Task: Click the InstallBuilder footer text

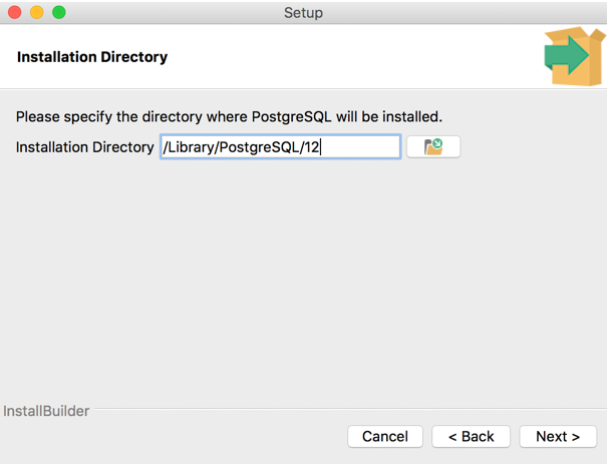Action: 46,410
